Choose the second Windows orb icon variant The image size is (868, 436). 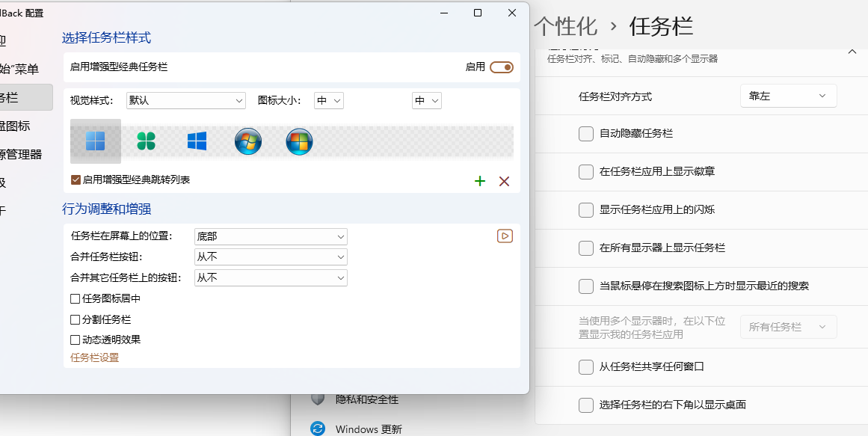click(300, 142)
